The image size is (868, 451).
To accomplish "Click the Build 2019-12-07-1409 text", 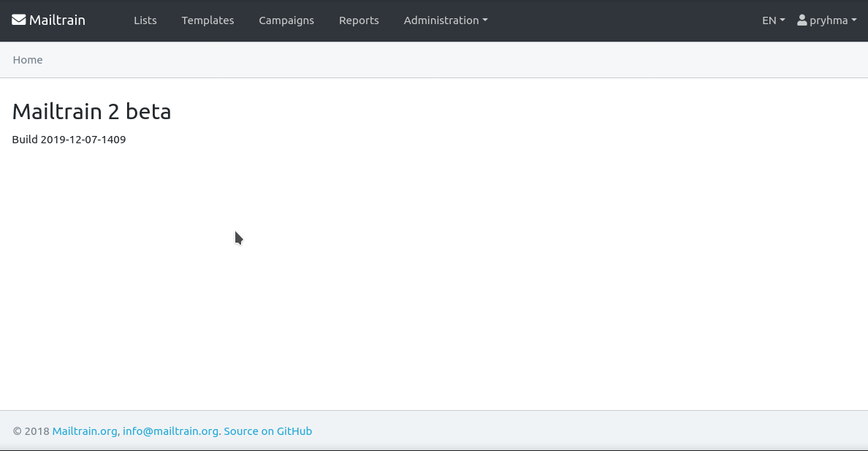I will (69, 140).
